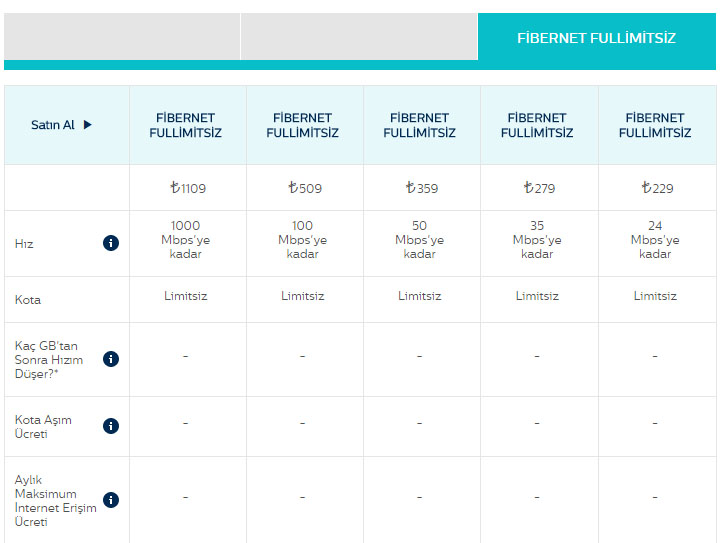Select the plan header above the 229 price
Screen dimensions: 721x543
655,125
